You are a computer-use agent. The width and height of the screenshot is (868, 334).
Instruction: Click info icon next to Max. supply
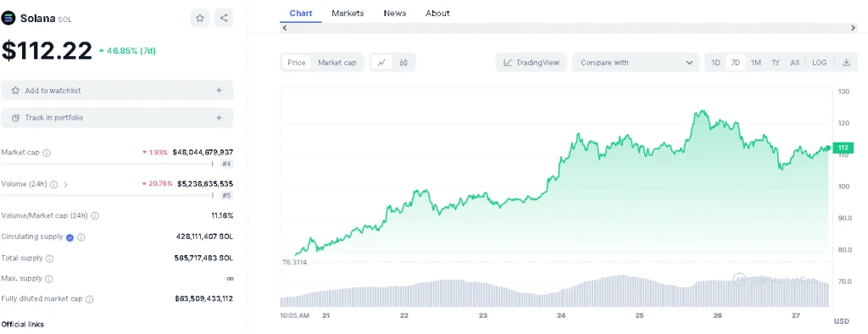(x=48, y=279)
